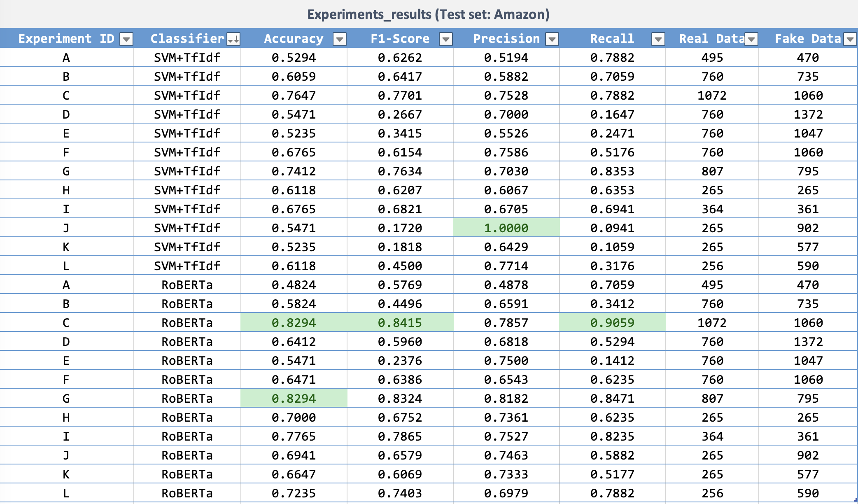Screen dimensions: 858x504
Task: Click the highlighted 0.8415 F1-Score cell
Action: tap(400, 322)
